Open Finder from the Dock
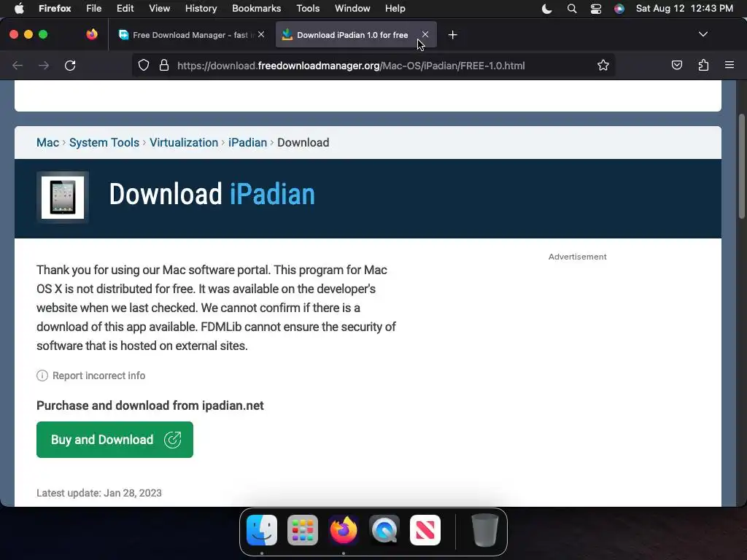 [262, 530]
